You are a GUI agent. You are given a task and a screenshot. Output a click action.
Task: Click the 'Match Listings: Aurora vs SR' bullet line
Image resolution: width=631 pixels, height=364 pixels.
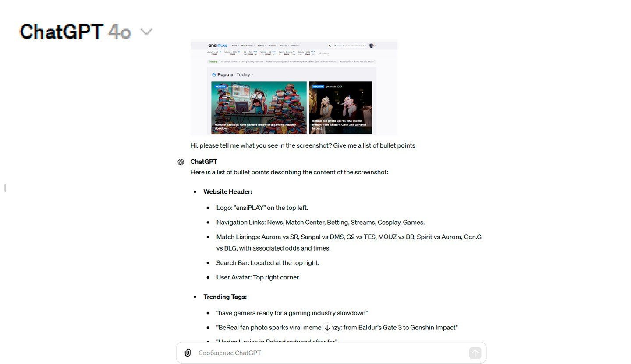(x=349, y=237)
